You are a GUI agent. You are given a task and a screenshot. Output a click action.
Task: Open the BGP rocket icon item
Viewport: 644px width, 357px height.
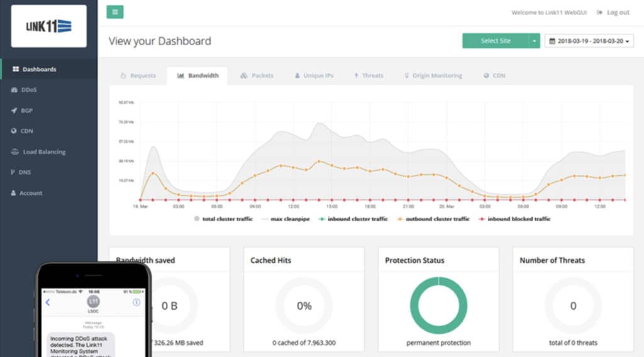point(26,111)
